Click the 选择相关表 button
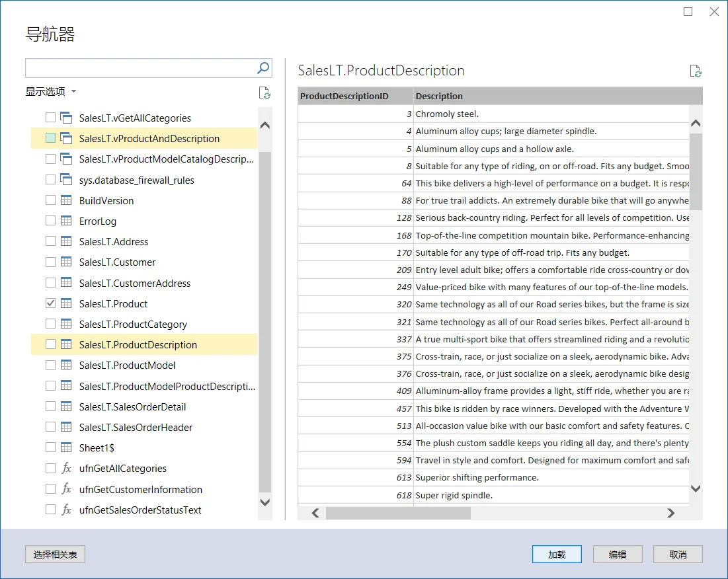The width and height of the screenshot is (728, 579). tap(56, 555)
